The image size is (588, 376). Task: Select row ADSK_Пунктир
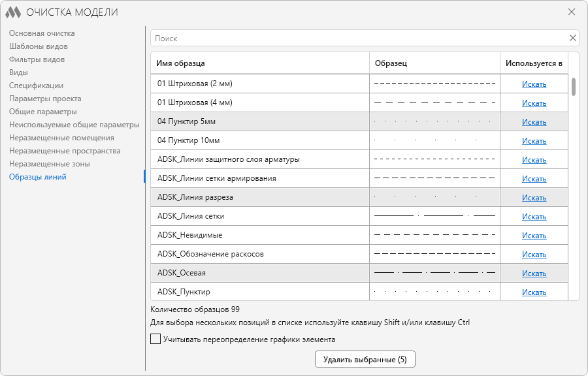[359, 291]
